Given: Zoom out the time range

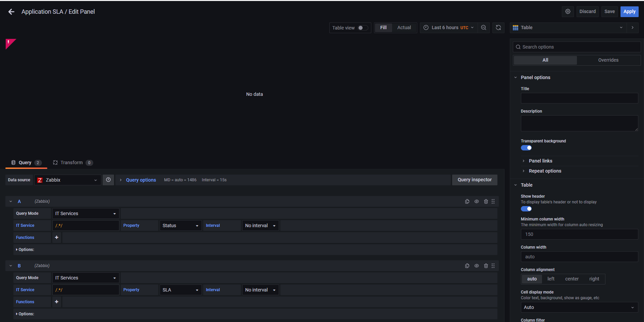Looking at the screenshot, I should pos(484,27).
